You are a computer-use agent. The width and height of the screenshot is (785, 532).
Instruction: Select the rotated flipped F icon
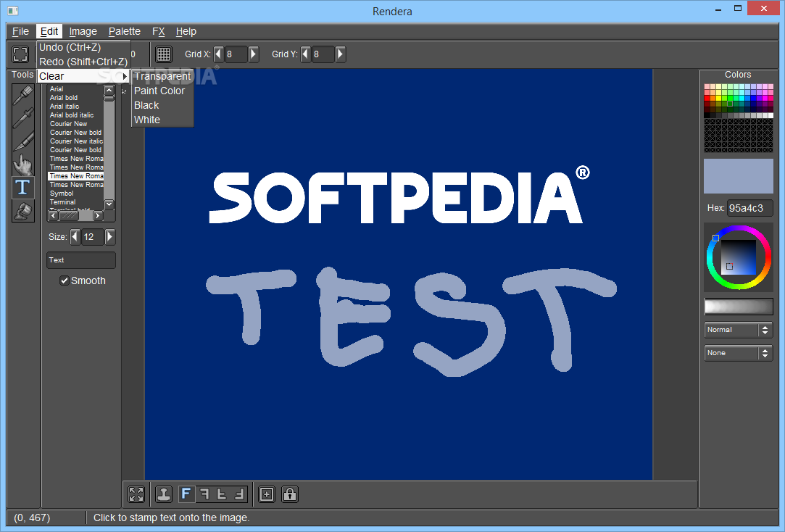pyautogui.click(x=239, y=494)
